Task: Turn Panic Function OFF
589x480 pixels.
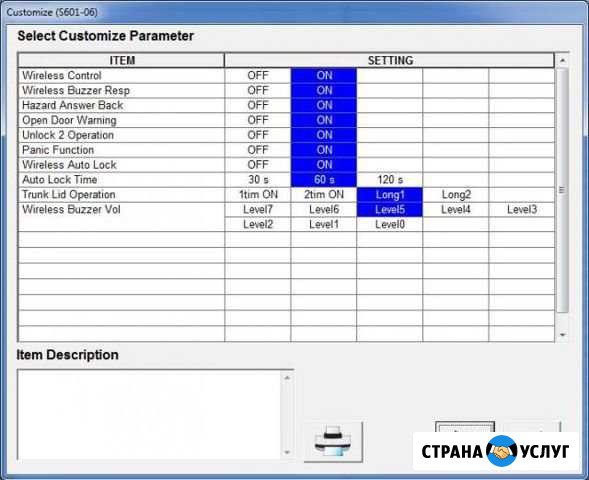Action: [x=258, y=150]
